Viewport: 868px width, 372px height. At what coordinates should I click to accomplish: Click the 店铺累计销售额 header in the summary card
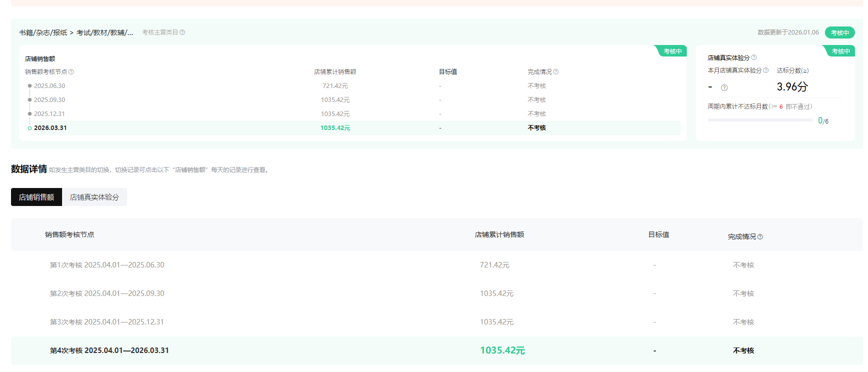pyautogui.click(x=335, y=72)
